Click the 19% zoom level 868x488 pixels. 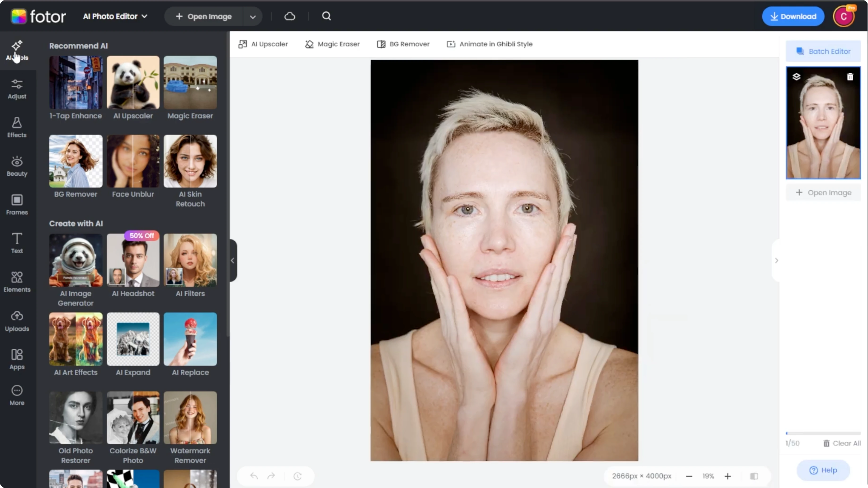[x=708, y=476]
